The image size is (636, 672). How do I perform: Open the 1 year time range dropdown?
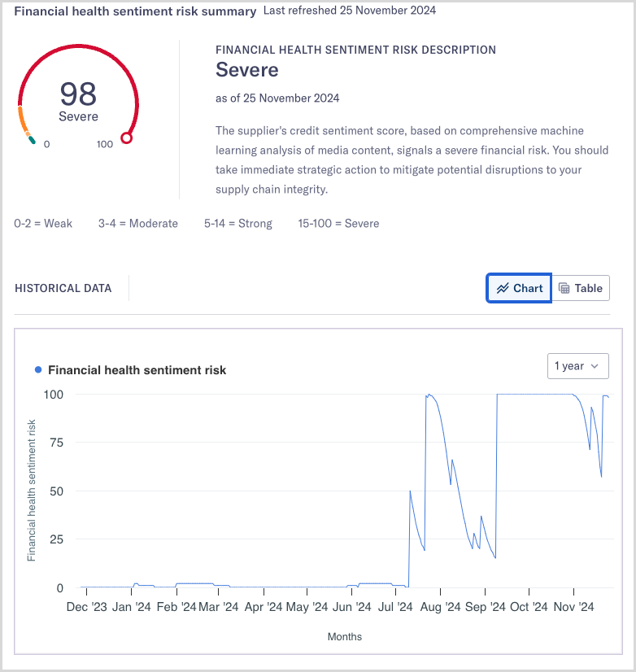click(577, 366)
